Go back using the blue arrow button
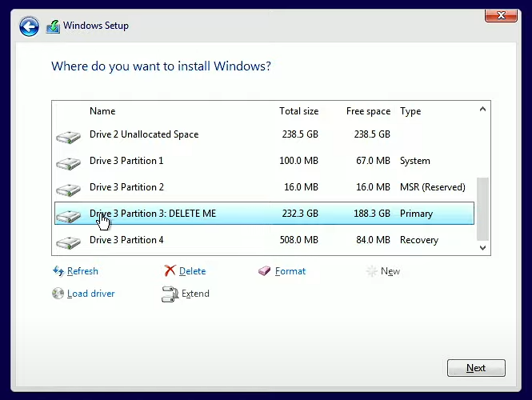 [x=29, y=26]
